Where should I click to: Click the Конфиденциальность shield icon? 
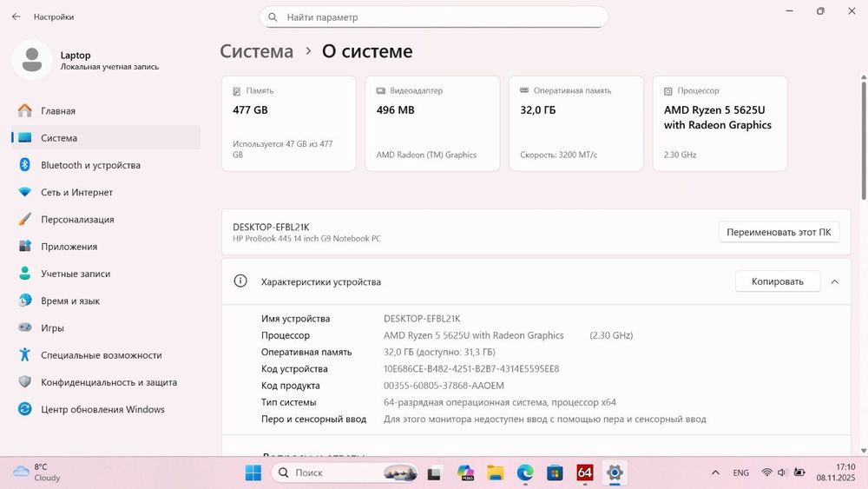(x=25, y=381)
